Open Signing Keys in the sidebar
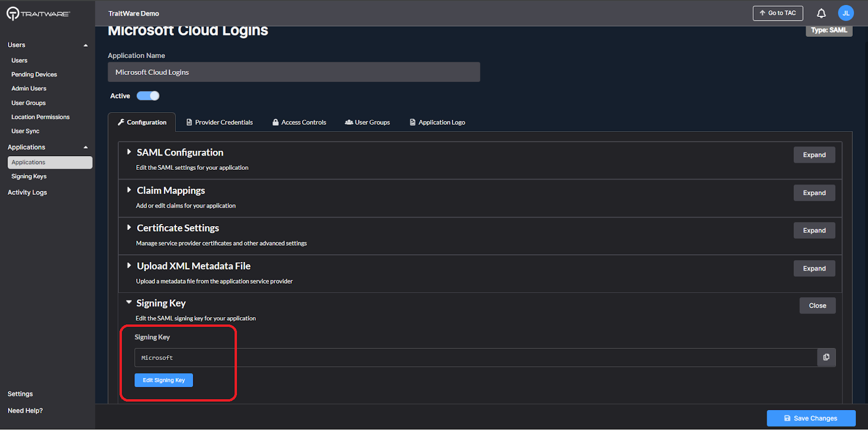 (29, 177)
